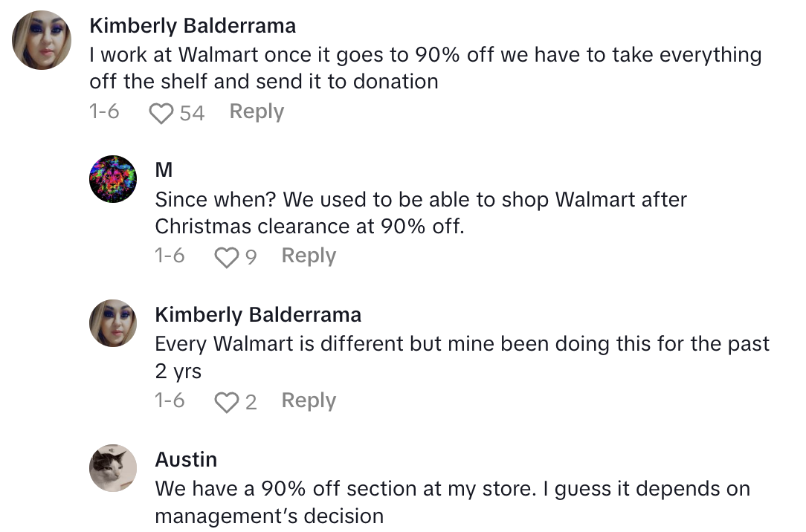Click the 'I work at Walmart' comment text
Screen dimensions: 806x532
[x=425, y=68]
